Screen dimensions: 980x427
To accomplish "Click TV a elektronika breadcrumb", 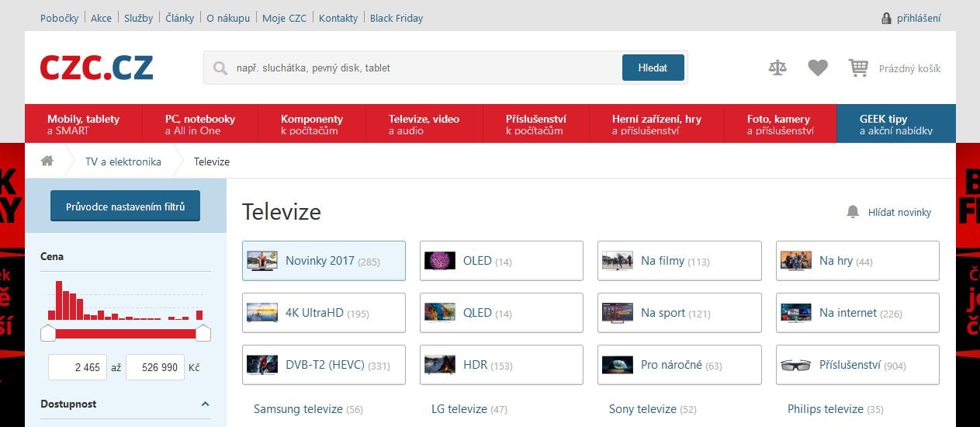I will (123, 161).
